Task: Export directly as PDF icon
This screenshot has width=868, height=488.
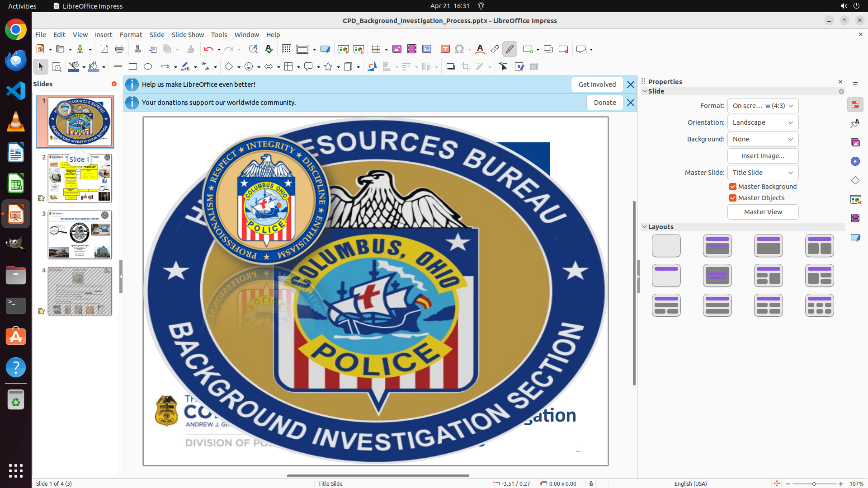Action: [x=104, y=49]
